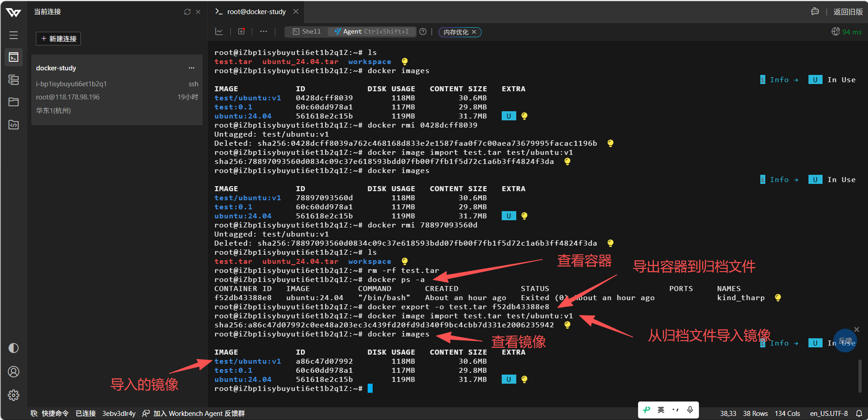Click lightbulb on last ubuntu:24.04 row
The height and width of the screenshot is (420, 868).
(524, 379)
